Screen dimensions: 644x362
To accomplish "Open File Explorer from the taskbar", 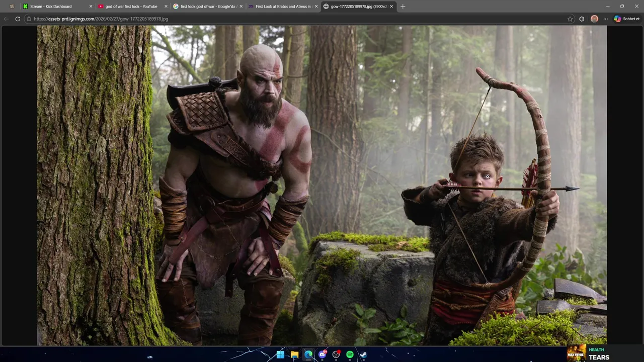I will [294, 354].
